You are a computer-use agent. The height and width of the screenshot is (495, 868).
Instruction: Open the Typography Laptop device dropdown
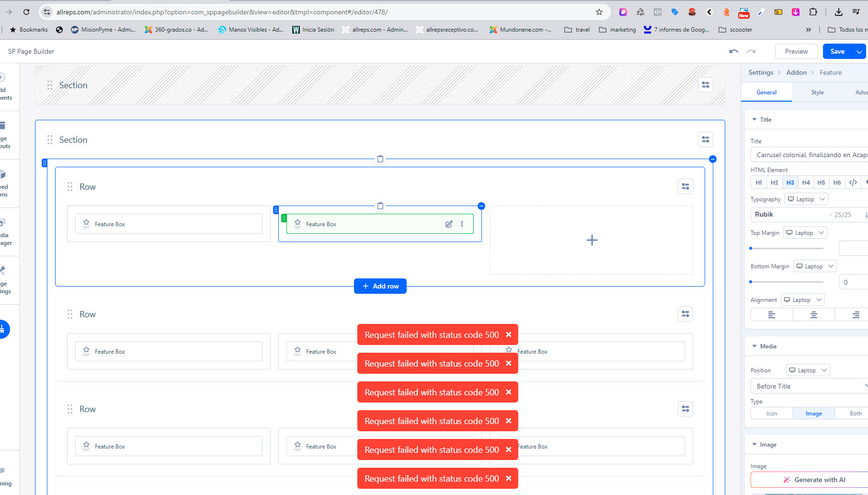pyautogui.click(x=806, y=199)
